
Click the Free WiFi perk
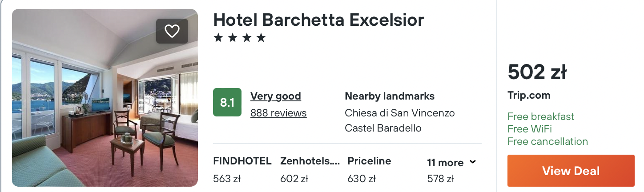pyautogui.click(x=529, y=129)
